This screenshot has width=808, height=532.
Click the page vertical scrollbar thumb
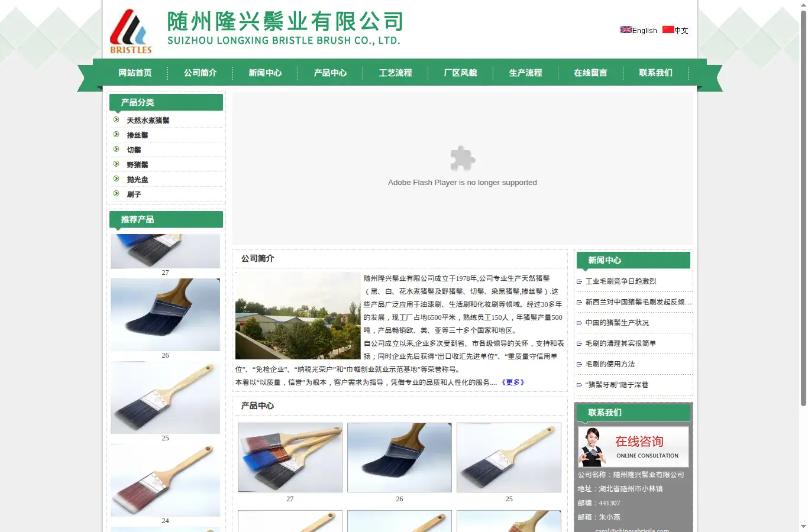(x=803, y=208)
